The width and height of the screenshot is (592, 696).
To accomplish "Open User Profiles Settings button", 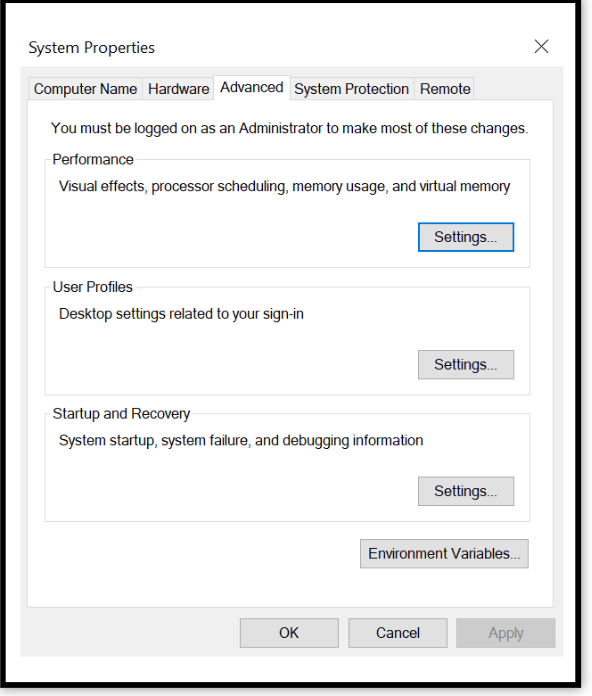I will 466,364.
